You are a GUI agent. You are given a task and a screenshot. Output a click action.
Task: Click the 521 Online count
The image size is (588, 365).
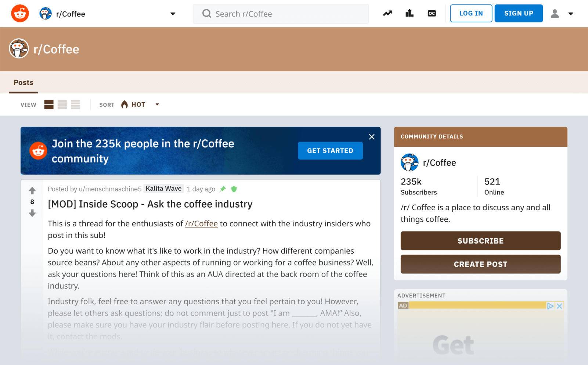coord(494,186)
